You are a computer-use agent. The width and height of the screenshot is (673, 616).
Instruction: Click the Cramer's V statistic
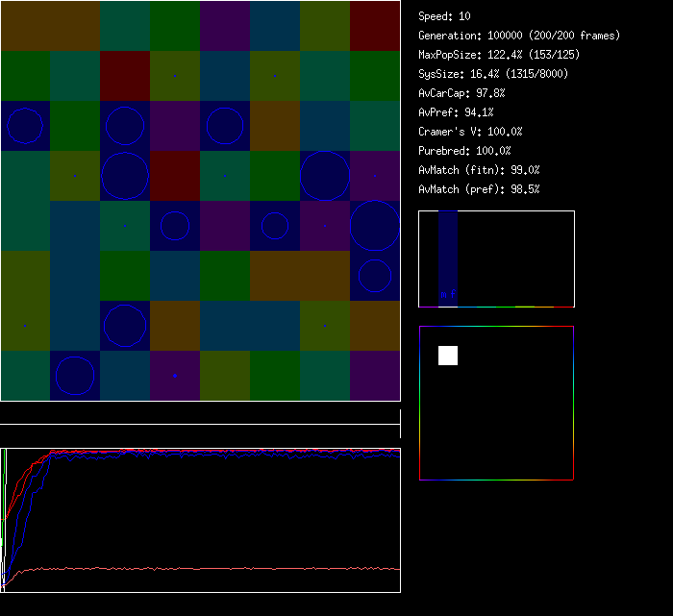pos(470,132)
